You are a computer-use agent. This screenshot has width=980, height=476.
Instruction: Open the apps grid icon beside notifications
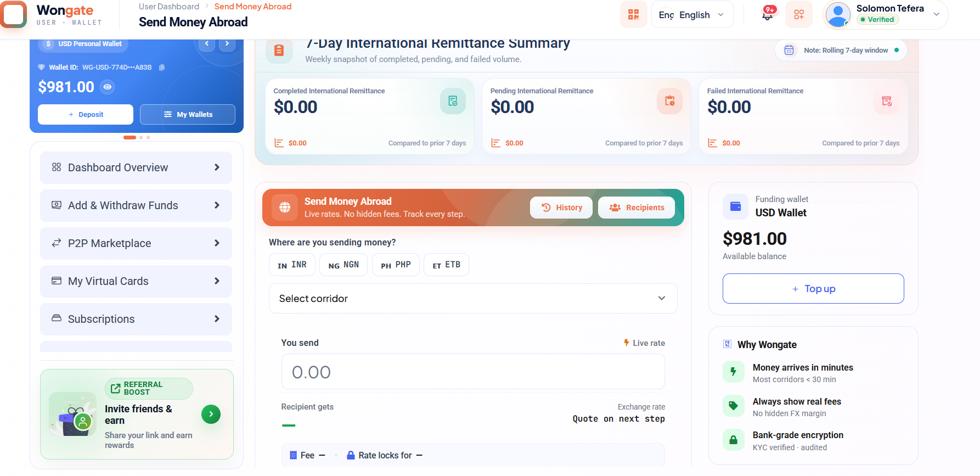pyautogui.click(x=798, y=15)
